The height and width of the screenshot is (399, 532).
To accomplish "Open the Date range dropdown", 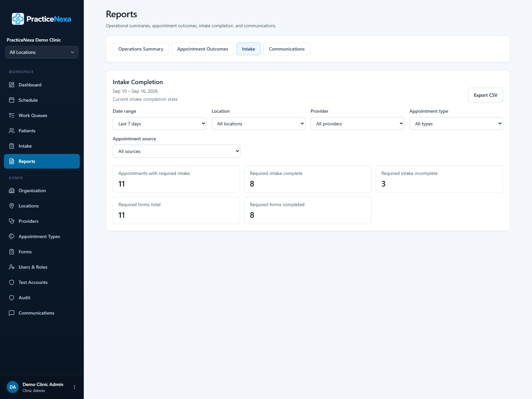I will [x=160, y=124].
